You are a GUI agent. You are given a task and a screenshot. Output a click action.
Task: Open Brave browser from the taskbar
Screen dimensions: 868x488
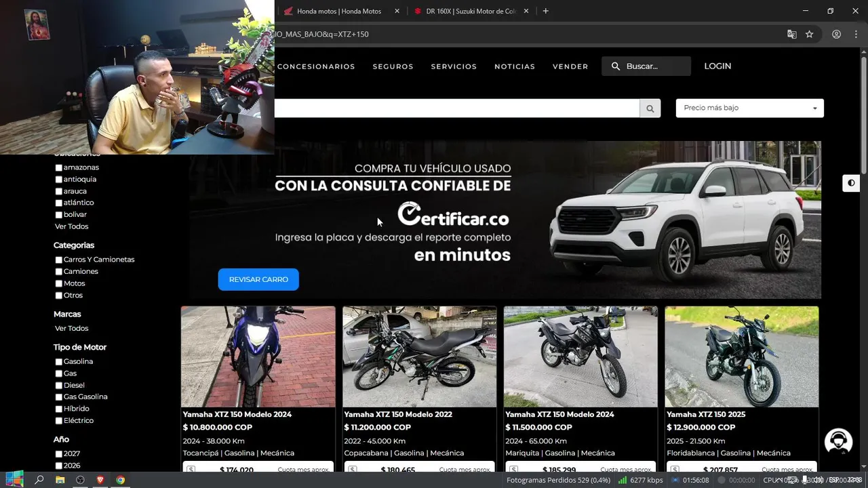click(x=100, y=480)
